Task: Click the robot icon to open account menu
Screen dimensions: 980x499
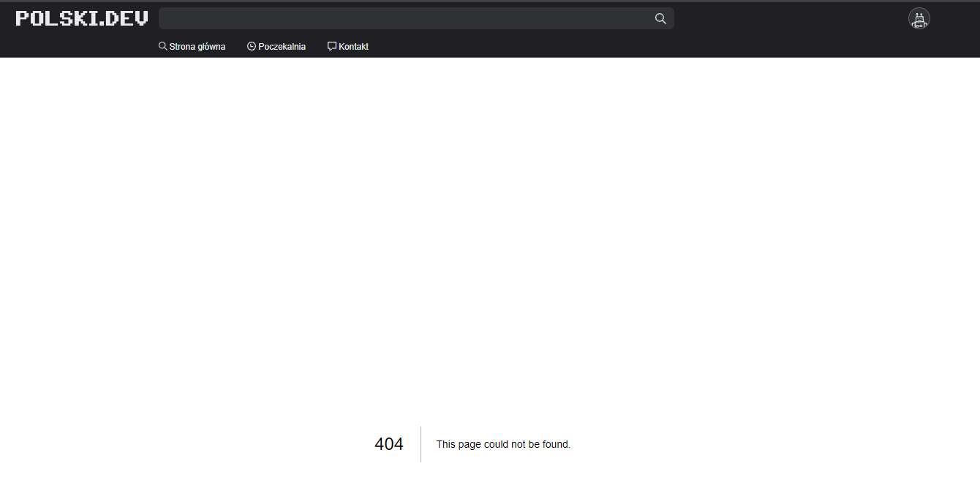Action: click(x=919, y=18)
